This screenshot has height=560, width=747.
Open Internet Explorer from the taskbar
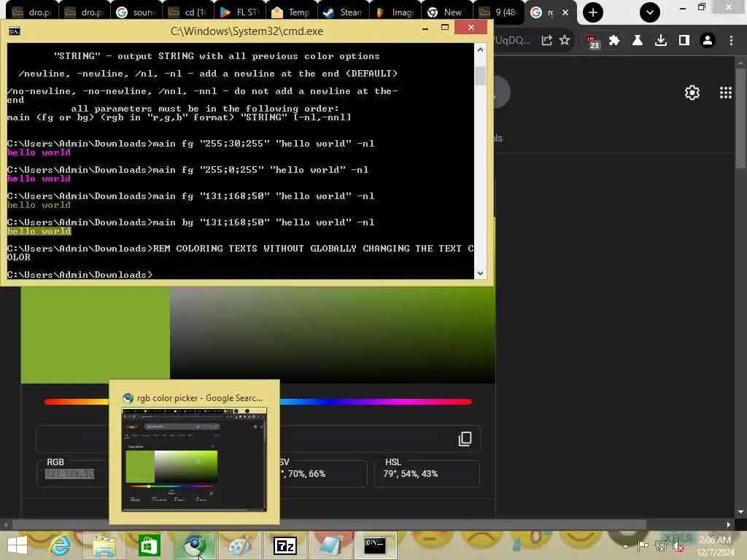[x=60, y=545]
